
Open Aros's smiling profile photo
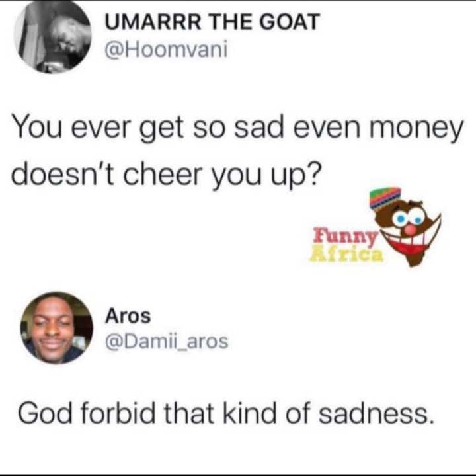point(56,327)
